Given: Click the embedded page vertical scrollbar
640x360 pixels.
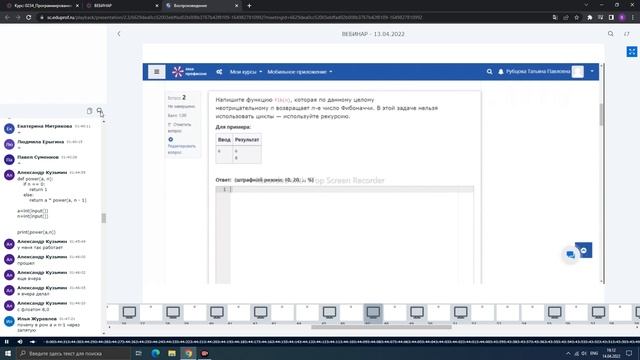Looking at the screenshot, I should coord(601,114).
